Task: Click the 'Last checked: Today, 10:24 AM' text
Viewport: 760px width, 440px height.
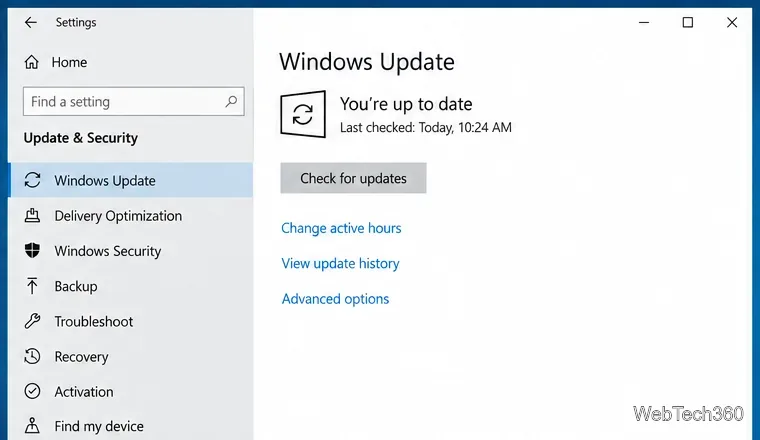Action: tap(426, 127)
